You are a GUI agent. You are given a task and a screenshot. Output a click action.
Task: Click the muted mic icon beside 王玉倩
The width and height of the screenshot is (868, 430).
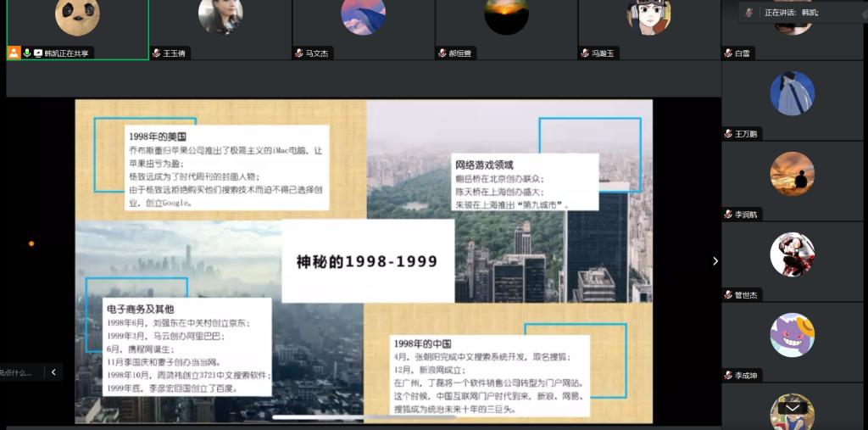[x=156, y=53]
